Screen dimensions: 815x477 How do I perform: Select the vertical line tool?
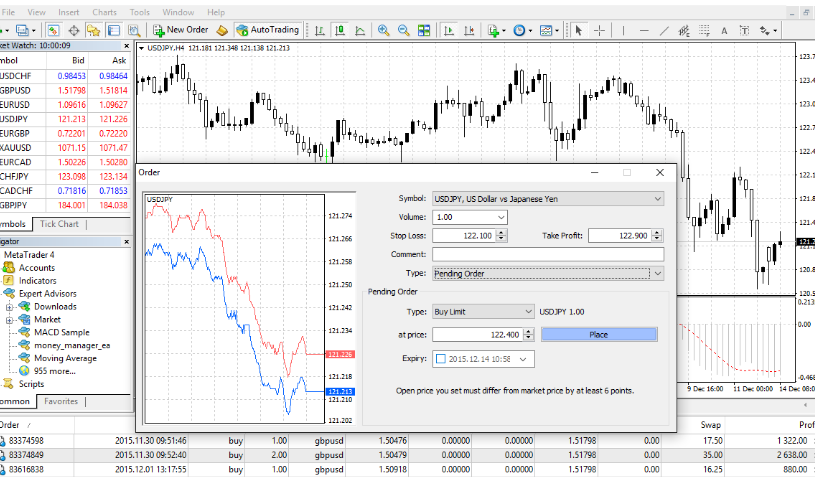pos(623,30)
